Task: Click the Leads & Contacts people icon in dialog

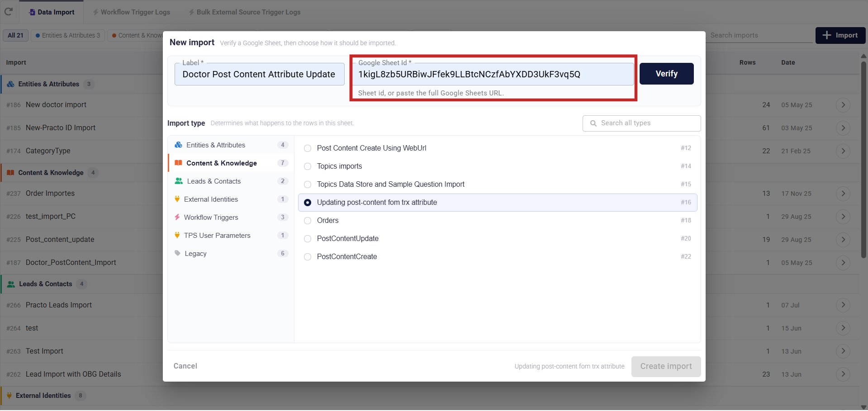Action: tap(179, 181)
